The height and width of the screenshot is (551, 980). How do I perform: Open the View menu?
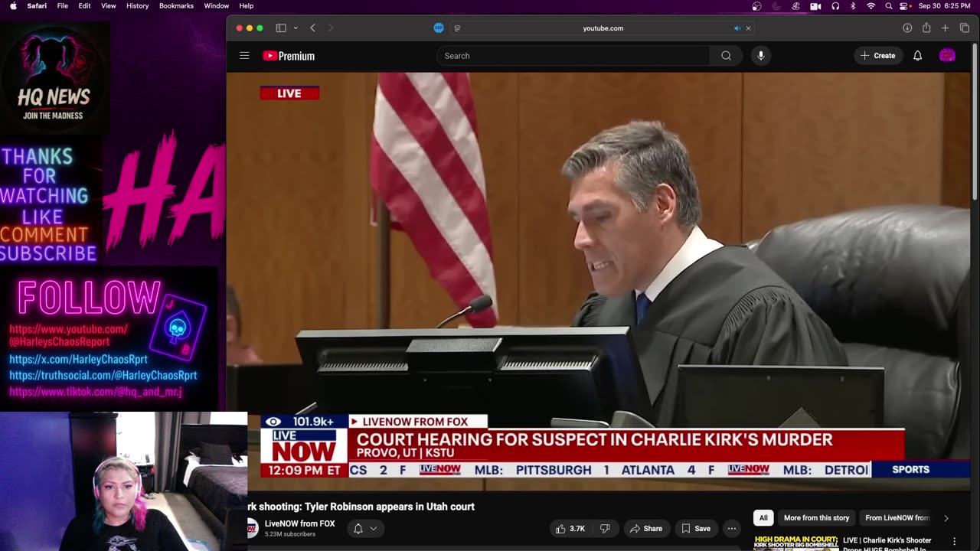[109, 5]
